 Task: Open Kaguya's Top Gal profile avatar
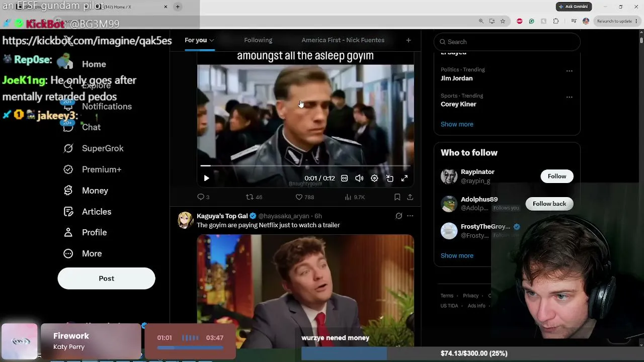(x=185, y=220)
